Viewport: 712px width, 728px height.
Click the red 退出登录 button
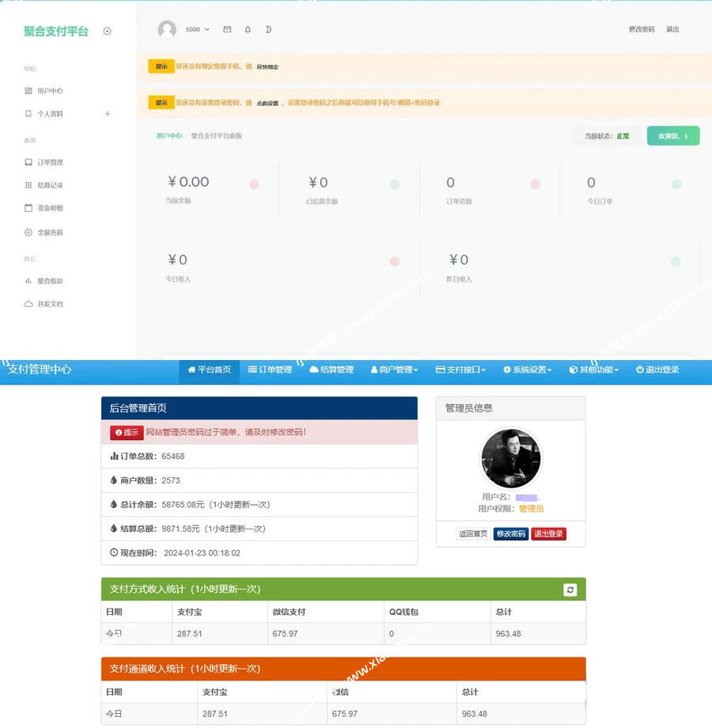pyautogui.click(x=548, y=534)
